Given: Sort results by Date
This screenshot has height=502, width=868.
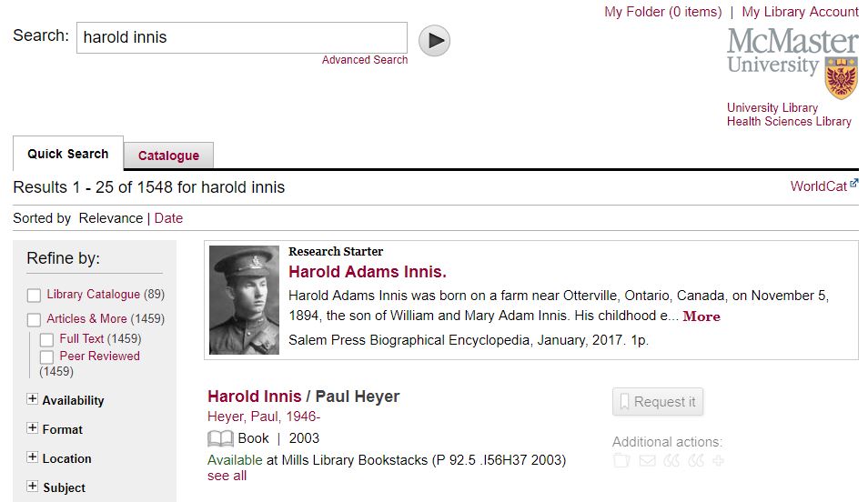Looking at the screenshot, I should [x=168, y=218].
